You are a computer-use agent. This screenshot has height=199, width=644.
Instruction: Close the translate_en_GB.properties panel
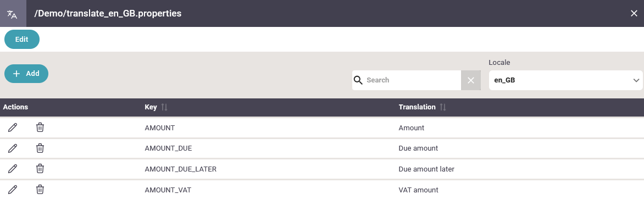tap(634, 14)
